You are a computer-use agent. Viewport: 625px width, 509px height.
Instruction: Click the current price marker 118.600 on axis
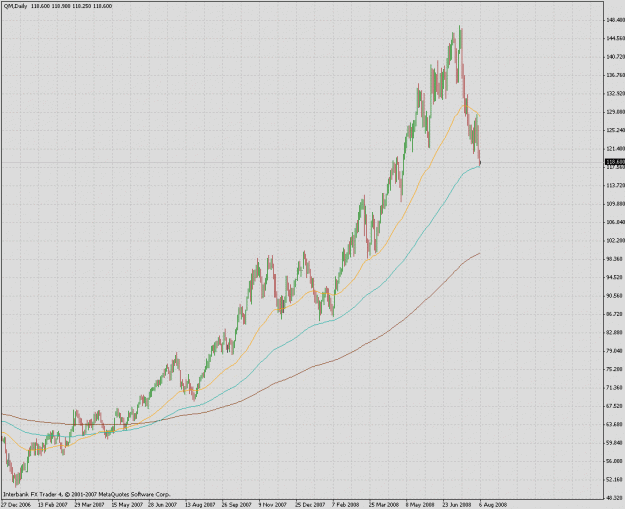tap(615, 162)
